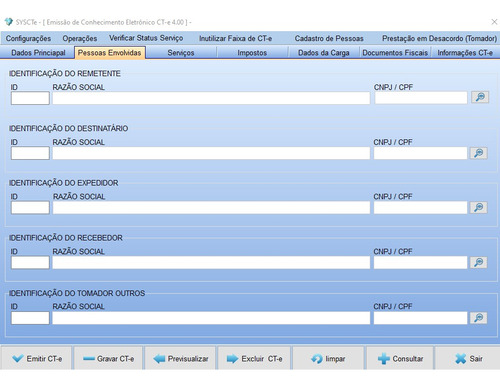The image size is (500, 387).
Task: Focus the Tomador Outros ID field
Action: tap(30, 318)
